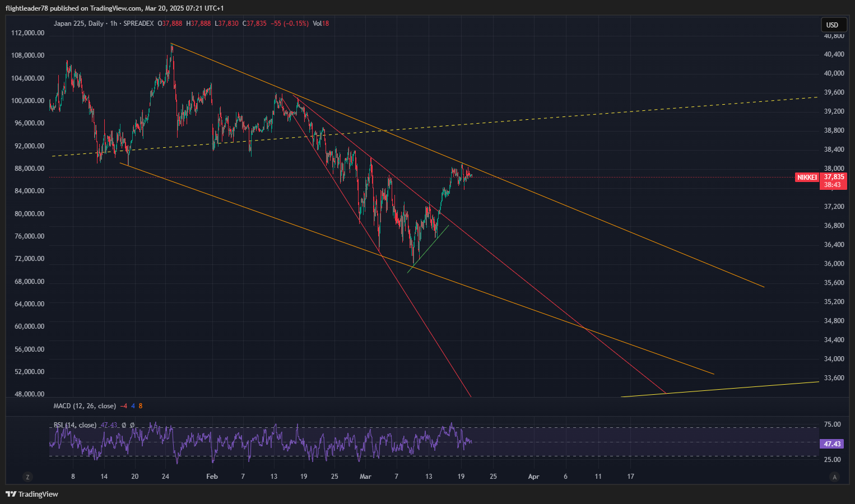The image size is (855, 504).
Task: Click the Vol 18 volume readout
Action: 321,24
